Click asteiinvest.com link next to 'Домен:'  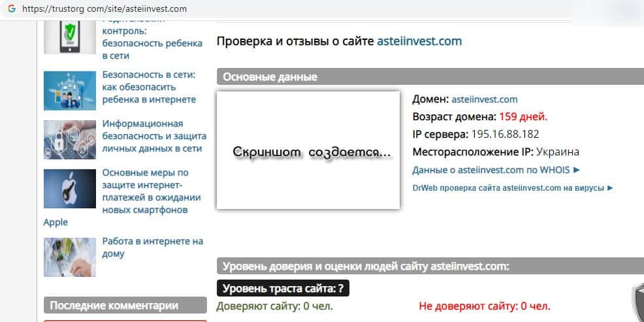pyautogui.click(x=485, y=99)
